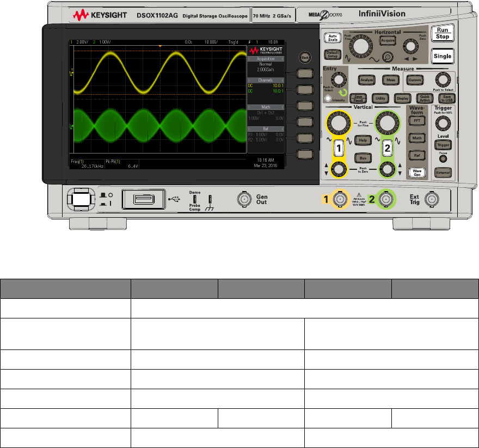
Task: Select the Channels header on screen
Action: pyautogui.click(x=266, y=80)
